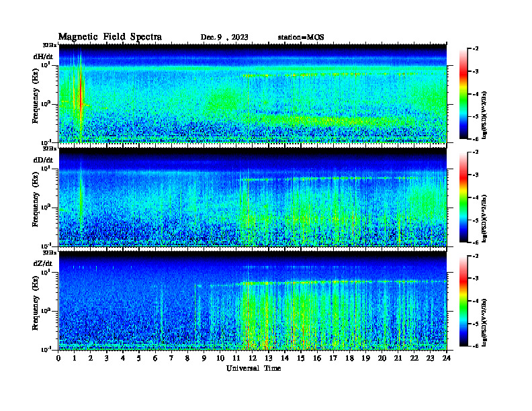Viewport: 532px width, 411px height.
Task: Click the -2 value on the dZ/dt color scale
Action: (x=476, y=256)
